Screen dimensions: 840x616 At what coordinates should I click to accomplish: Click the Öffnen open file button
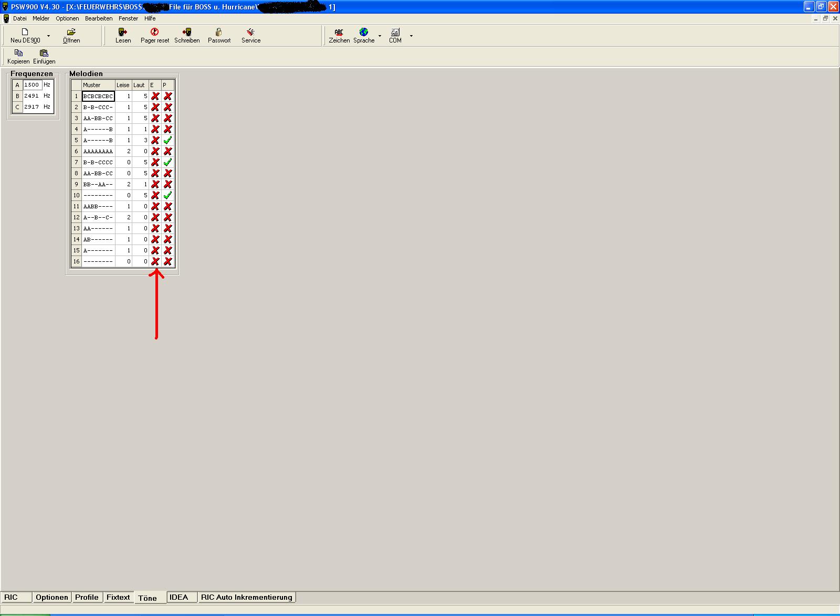click(71, 36)
